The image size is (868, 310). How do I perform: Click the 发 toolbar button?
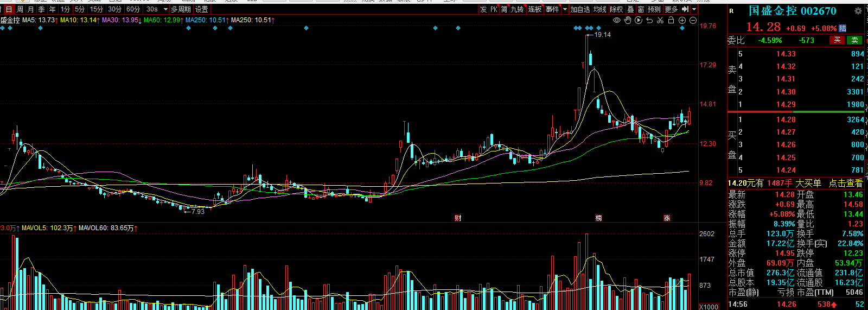(483, 9)
